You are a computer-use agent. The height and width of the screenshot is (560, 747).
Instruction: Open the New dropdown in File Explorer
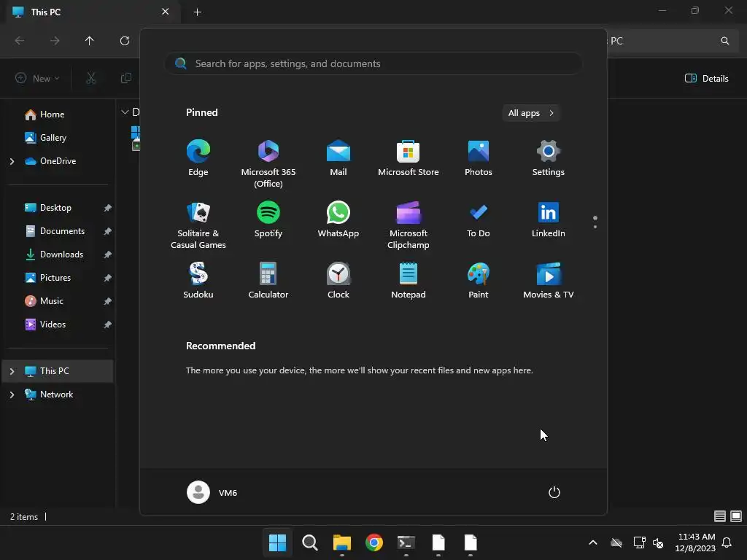(x=37, y=78)
